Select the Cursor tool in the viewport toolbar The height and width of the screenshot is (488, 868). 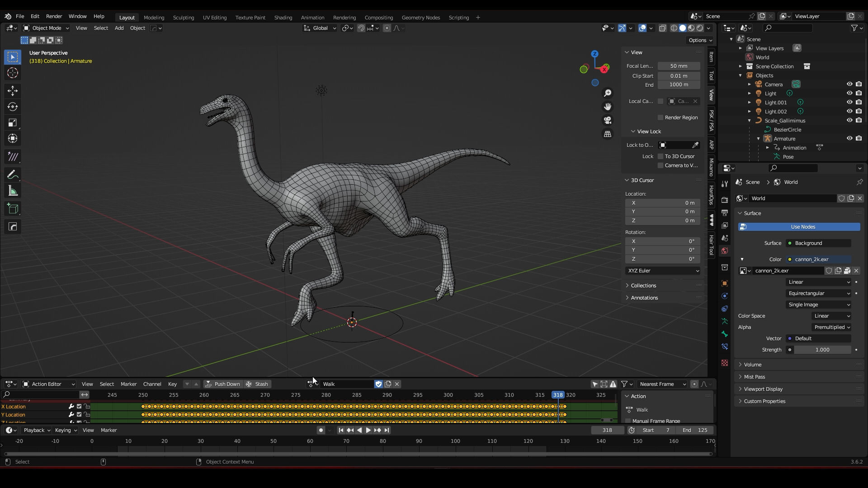click(13, 73)
